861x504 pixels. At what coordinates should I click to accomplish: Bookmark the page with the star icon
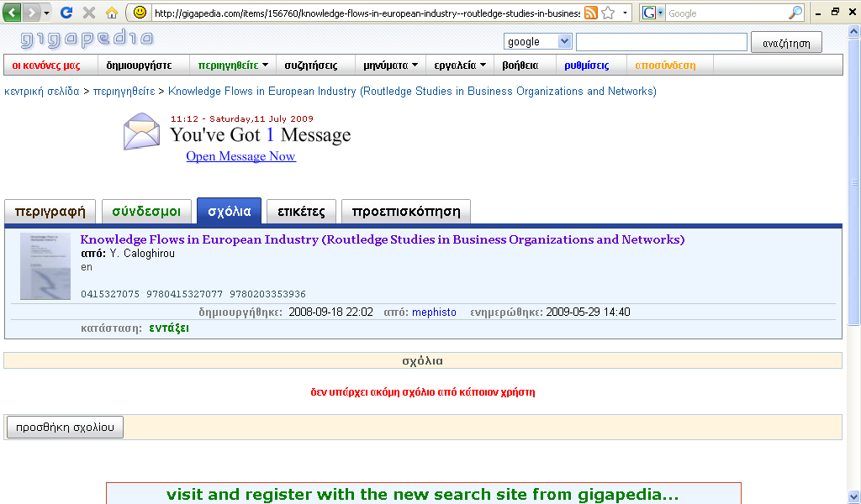click(x=608, y=13)
